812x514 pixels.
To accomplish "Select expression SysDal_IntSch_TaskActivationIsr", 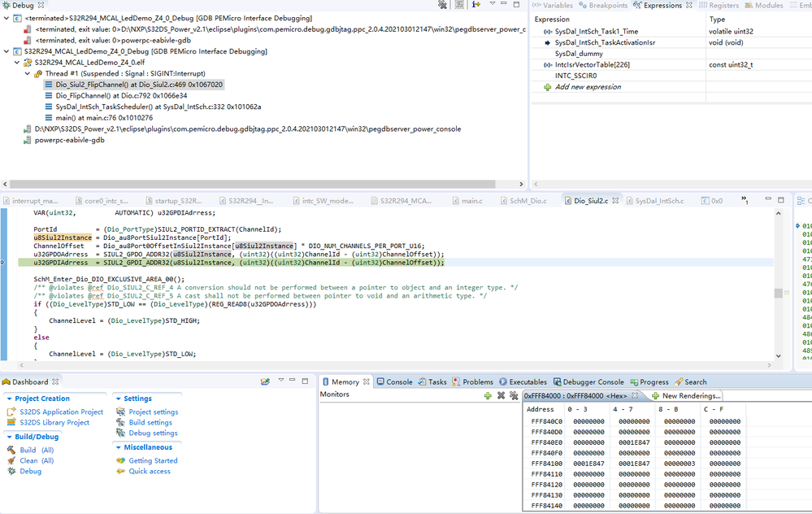I will click(605, 42).
